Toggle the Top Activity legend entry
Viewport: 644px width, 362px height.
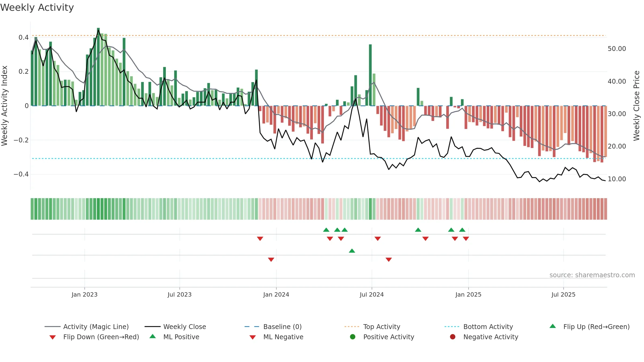tap(372, 327)
